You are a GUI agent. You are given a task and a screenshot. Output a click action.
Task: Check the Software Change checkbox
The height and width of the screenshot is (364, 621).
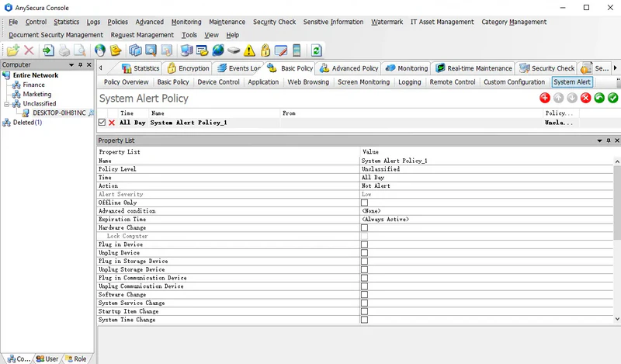point(364,295)
